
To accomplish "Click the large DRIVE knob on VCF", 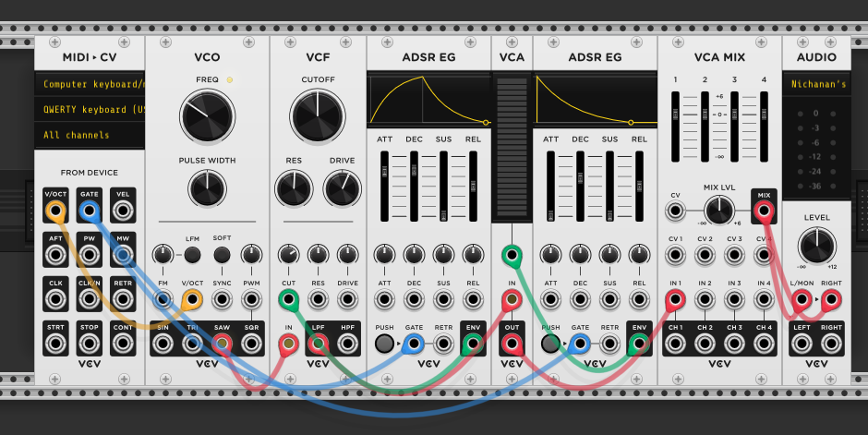I will (x=342, y=188).
